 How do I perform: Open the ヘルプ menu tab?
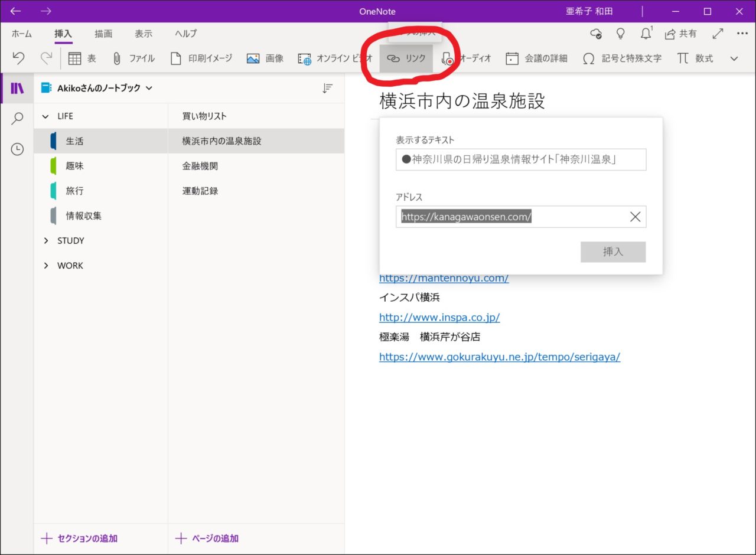tap(184, 34)
